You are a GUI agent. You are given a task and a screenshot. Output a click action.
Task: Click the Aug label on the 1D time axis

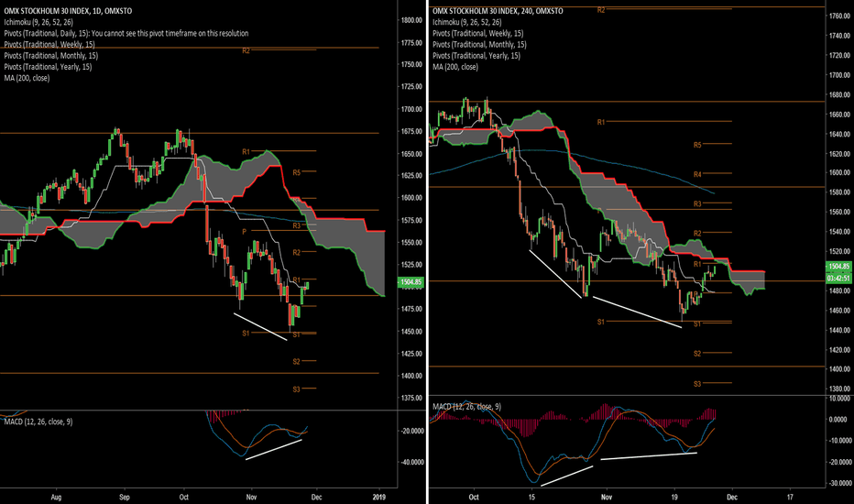(x=56, y=497)
